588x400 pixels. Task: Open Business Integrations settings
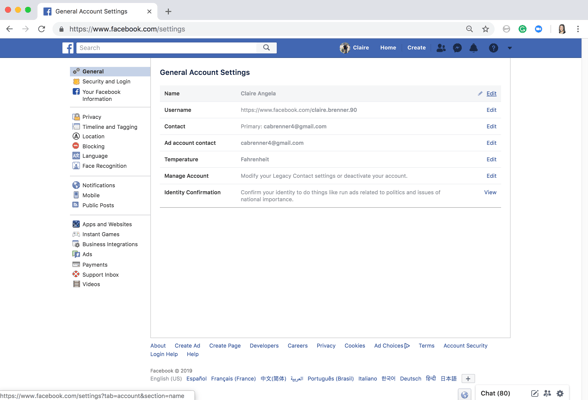[110, 244]
